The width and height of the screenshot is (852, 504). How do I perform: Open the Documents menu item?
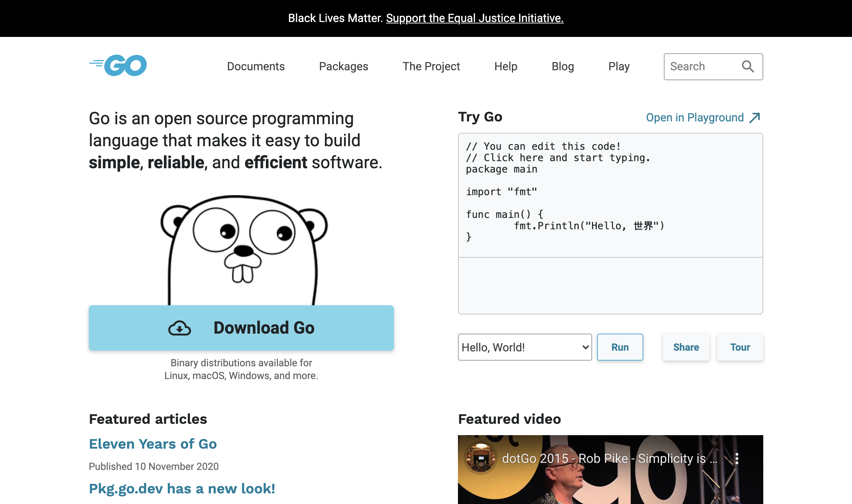pyautogui.click(x=256, y=66)
